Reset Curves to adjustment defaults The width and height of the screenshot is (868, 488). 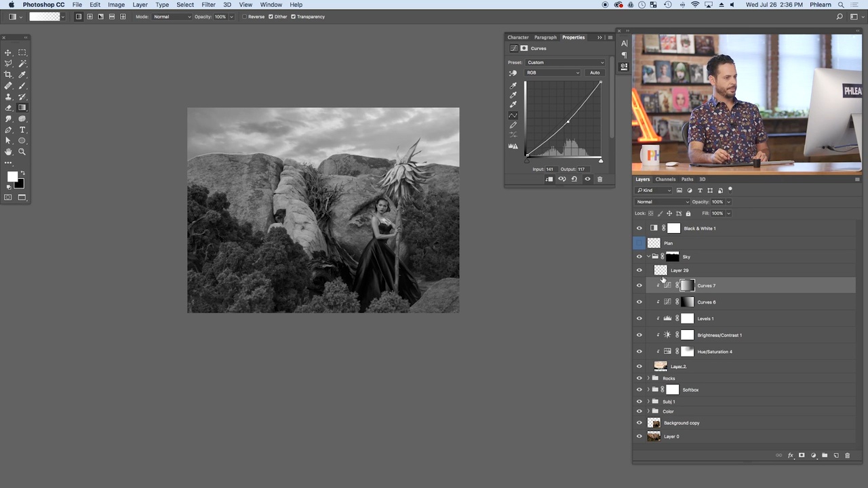(574, 179)
